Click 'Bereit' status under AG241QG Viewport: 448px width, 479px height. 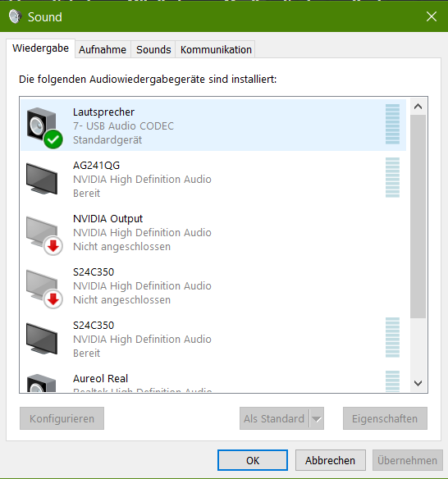tap(86, 193)
